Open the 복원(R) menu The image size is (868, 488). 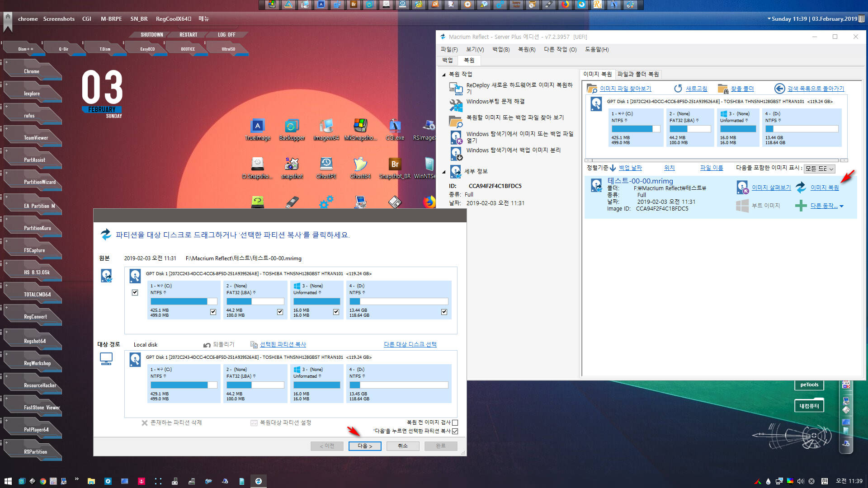tap(527, 49)
